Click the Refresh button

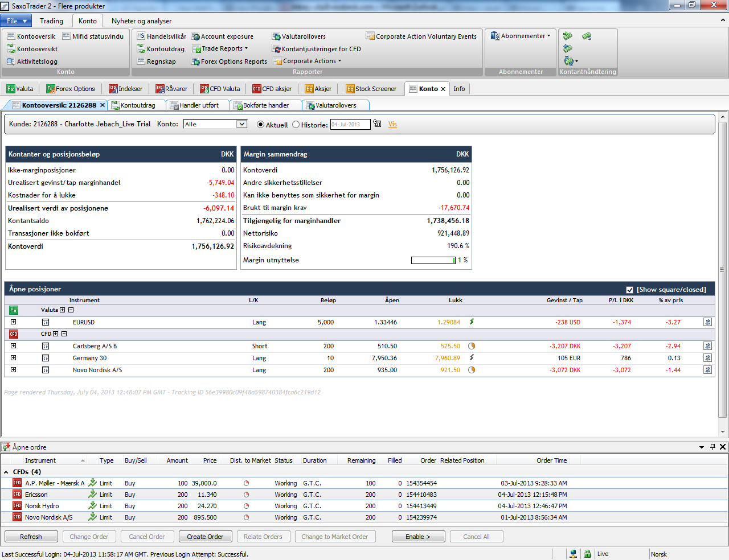(x=31, y=537)
